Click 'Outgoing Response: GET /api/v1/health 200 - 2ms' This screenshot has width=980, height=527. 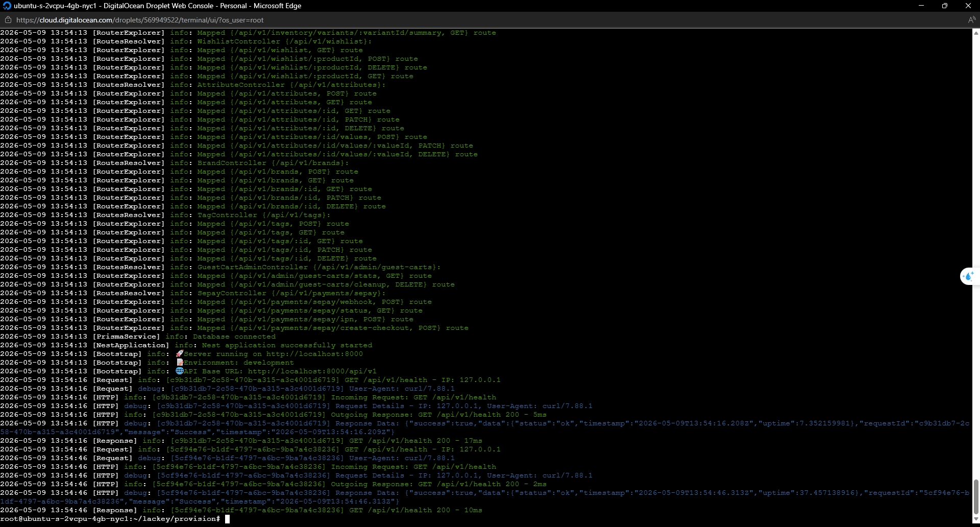(x=438, y=484)
